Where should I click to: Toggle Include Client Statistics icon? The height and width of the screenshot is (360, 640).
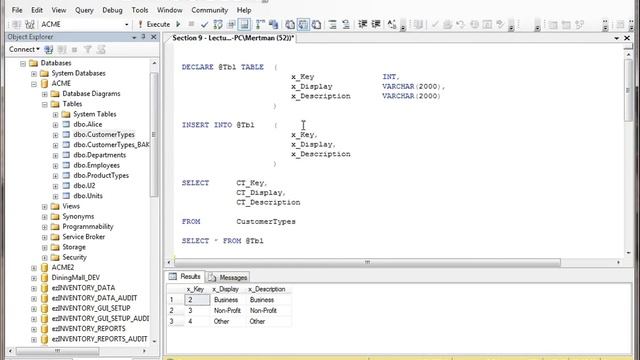(273, 24)
